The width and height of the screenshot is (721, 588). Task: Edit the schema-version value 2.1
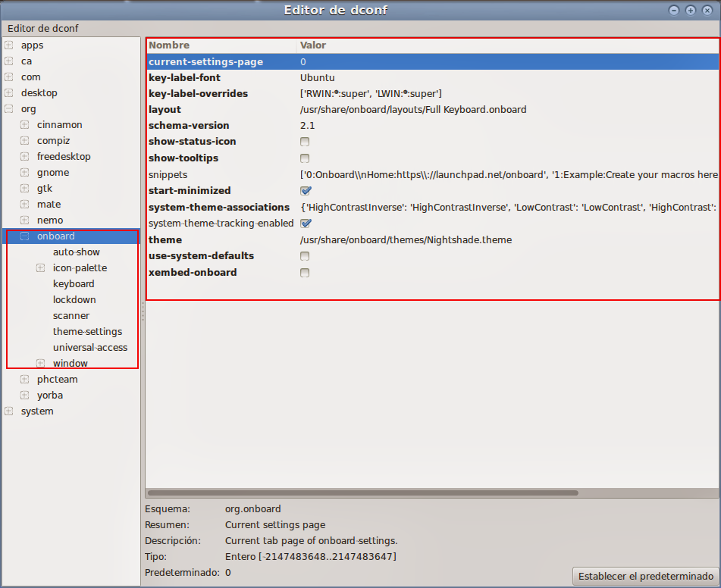pos(307,126)
